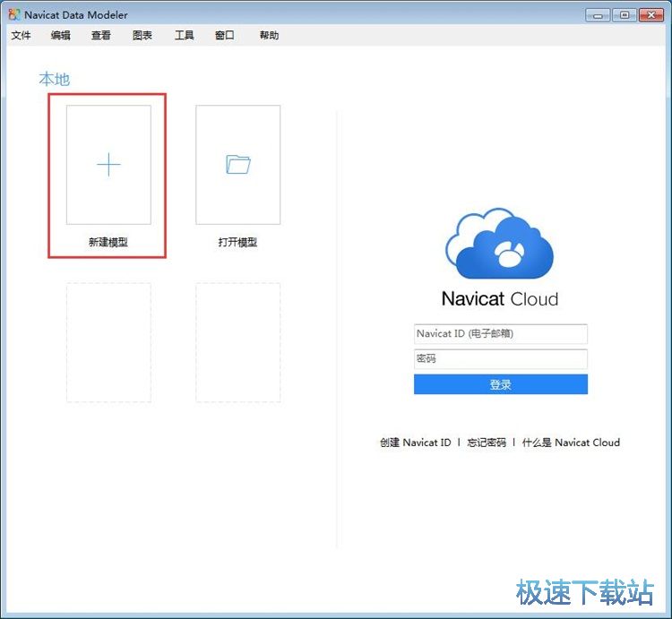This screenshot has height=619, width=672.
Task: Click the blue 登录 button
Action: (x=501, y=384)
